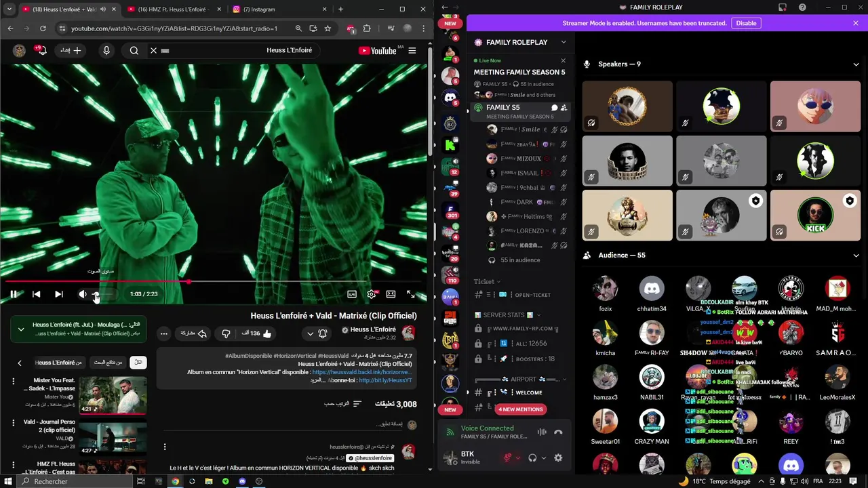Open the YouTube hamburger guide menu
Viewport: 868px width, 488px height.
[x=412, y=50]
